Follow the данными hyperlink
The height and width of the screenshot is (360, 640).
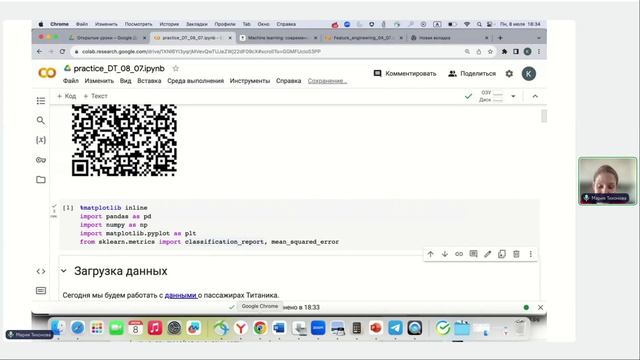coord(180,295)
